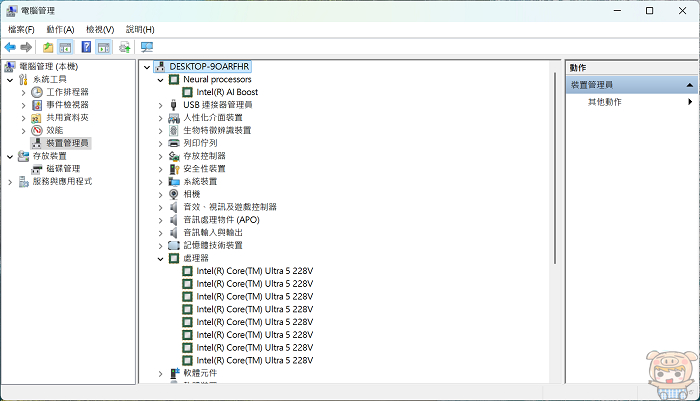Select the first Intel(R) Core(TM) Ultra 5 228V entry
The image size is (700, 401).
(x=254, y=271)
